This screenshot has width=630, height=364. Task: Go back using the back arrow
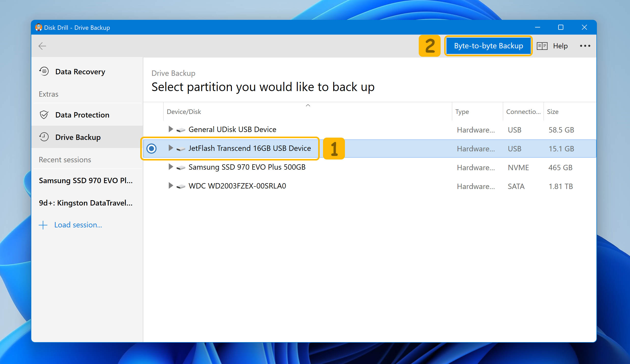(x=42, y=46)
